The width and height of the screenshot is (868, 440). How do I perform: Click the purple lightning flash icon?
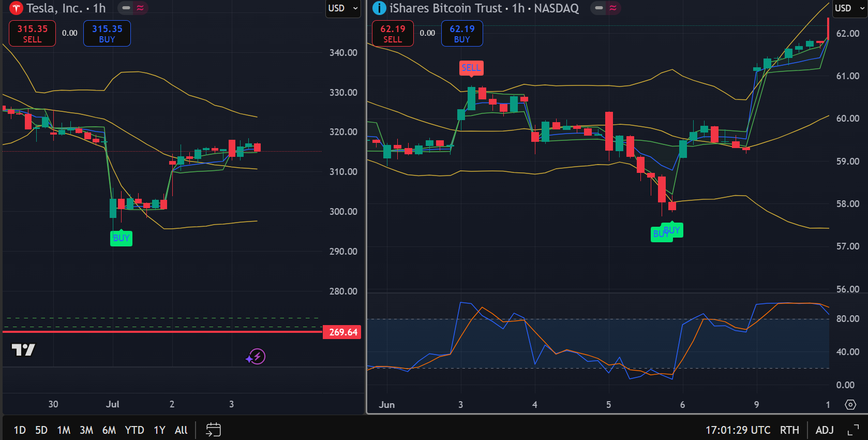point(256,357)
